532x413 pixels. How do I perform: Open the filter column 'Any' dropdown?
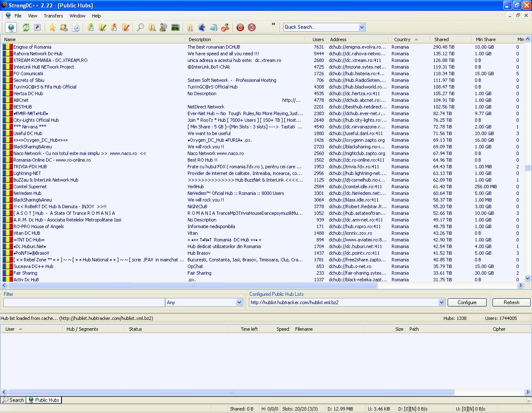tap(239, 302)
